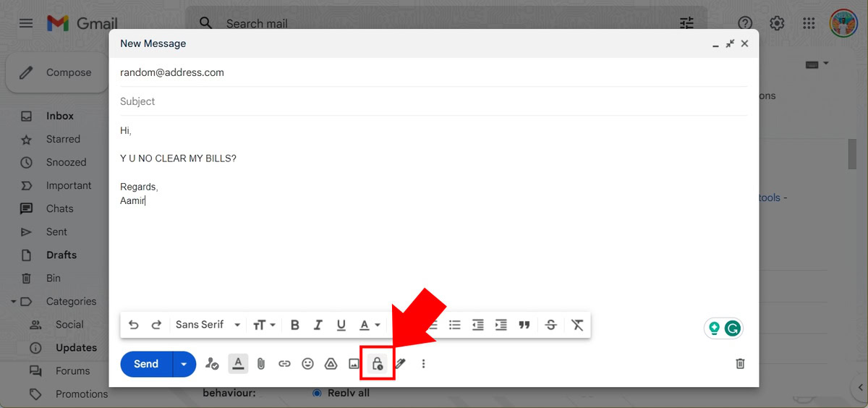
Task: Apply bold formatting
Action: 294,325
